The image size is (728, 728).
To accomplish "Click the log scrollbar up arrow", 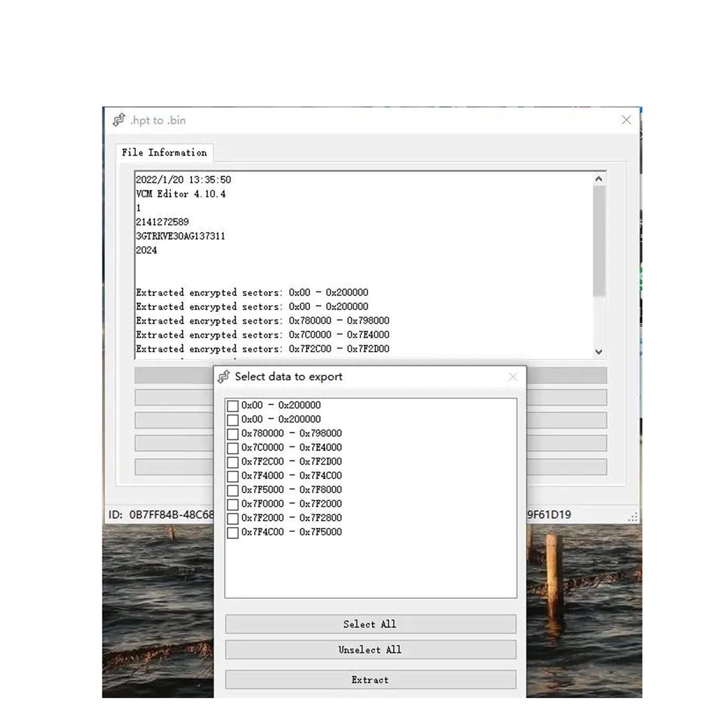I will 599,179.
